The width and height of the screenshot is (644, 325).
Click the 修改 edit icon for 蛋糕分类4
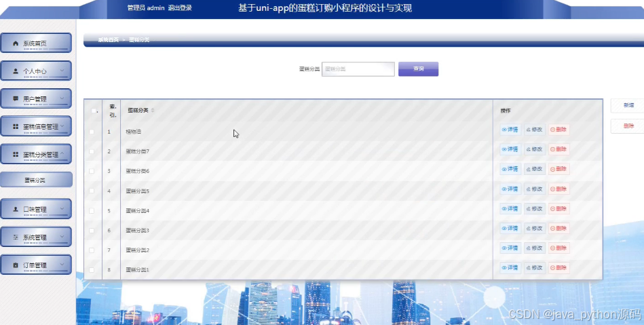point(529,209)
